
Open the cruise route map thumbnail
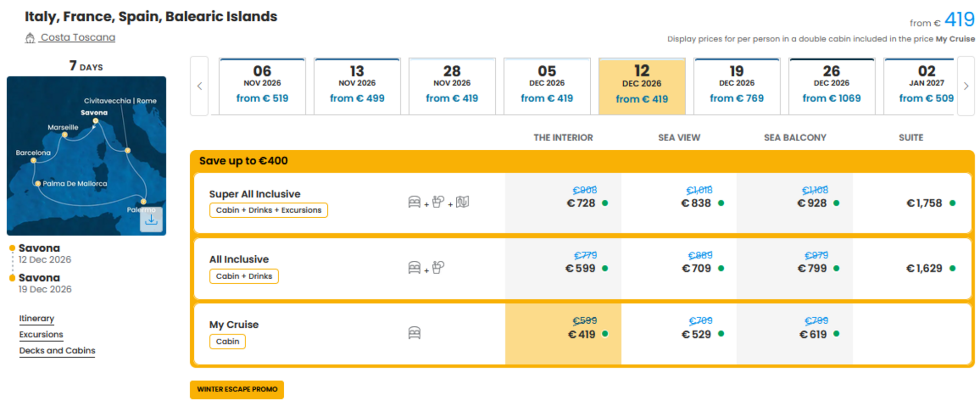[86, 156]
